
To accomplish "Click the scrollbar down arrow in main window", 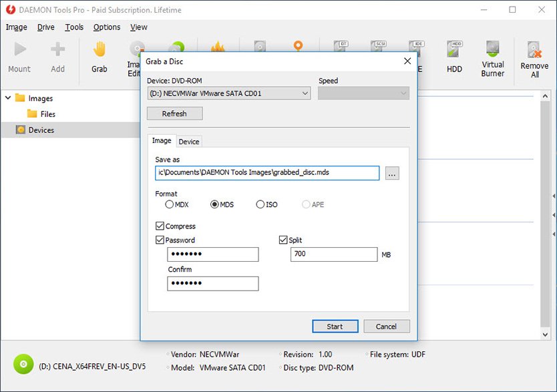I will pos(545,335).
